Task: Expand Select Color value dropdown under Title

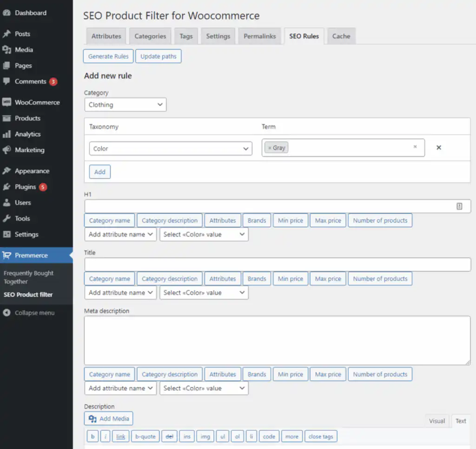Action: (204, 293)
